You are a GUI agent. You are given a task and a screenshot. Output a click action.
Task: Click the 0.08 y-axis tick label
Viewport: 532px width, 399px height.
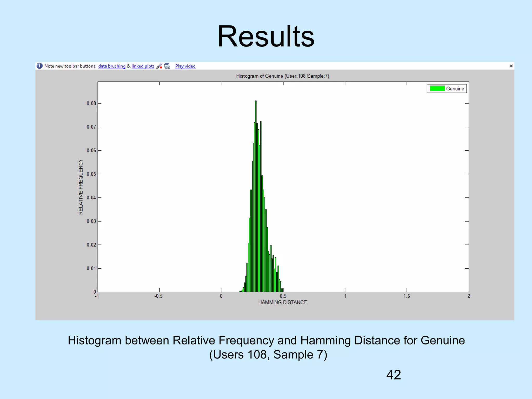point(91,103)
